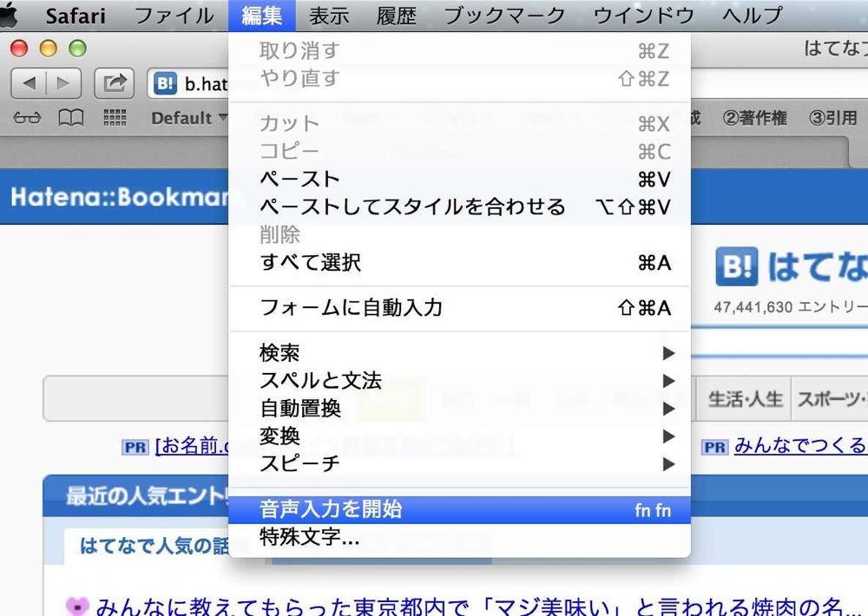The width and height of the screenshot is (868, 616).
Task: Open the ヘルプ menu
Action: tap(753, 16)
